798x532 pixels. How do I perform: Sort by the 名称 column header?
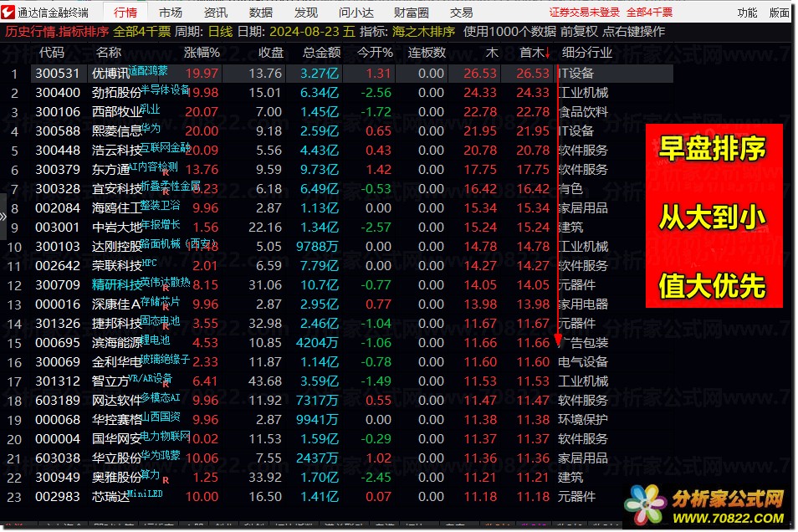click(x=109, y=53)
